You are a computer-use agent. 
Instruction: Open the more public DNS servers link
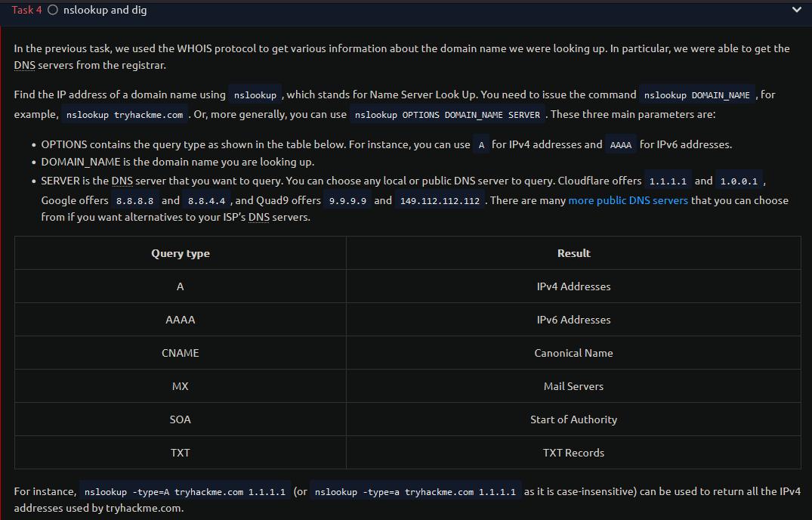pyautogui.click(x=628, y=200)
